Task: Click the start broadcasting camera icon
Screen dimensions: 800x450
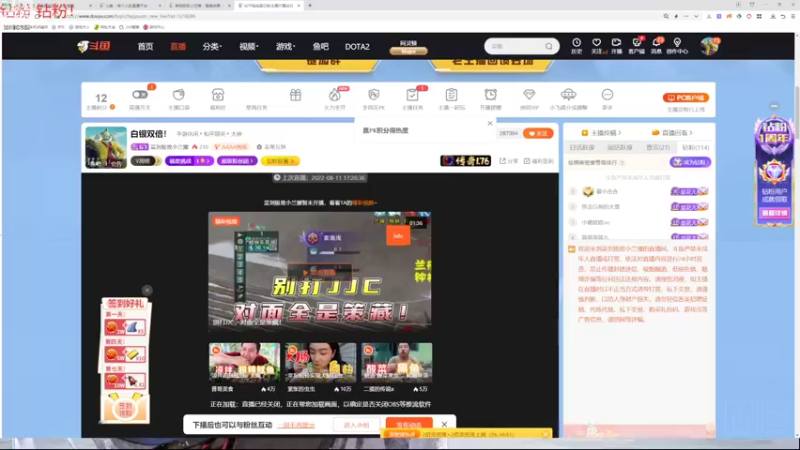Action: tap(616, 43)
